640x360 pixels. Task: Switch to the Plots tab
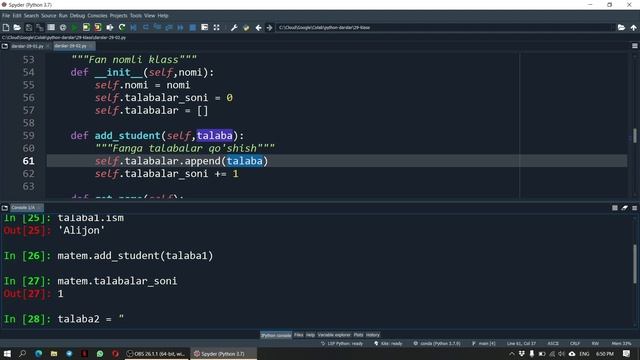click(x=358, y=335)
